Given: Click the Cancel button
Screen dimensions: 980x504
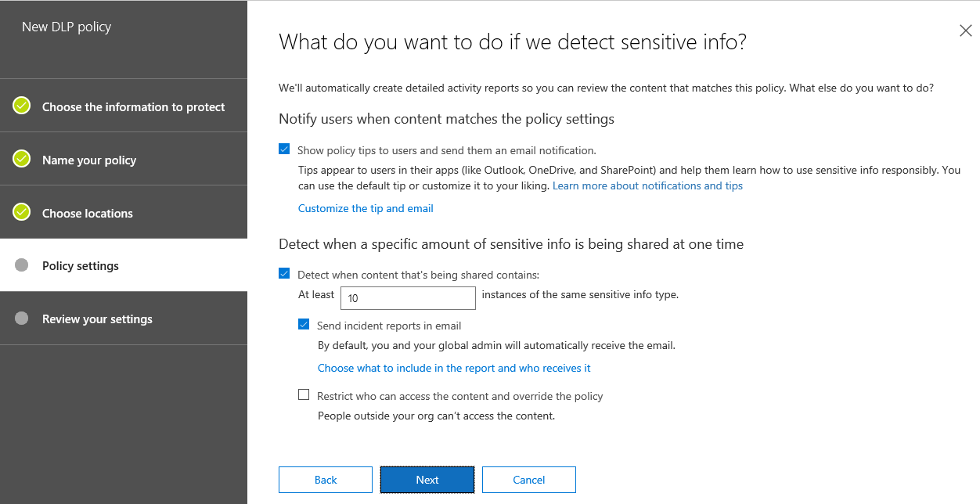Looking at the screenshot, I should (528, 479).
